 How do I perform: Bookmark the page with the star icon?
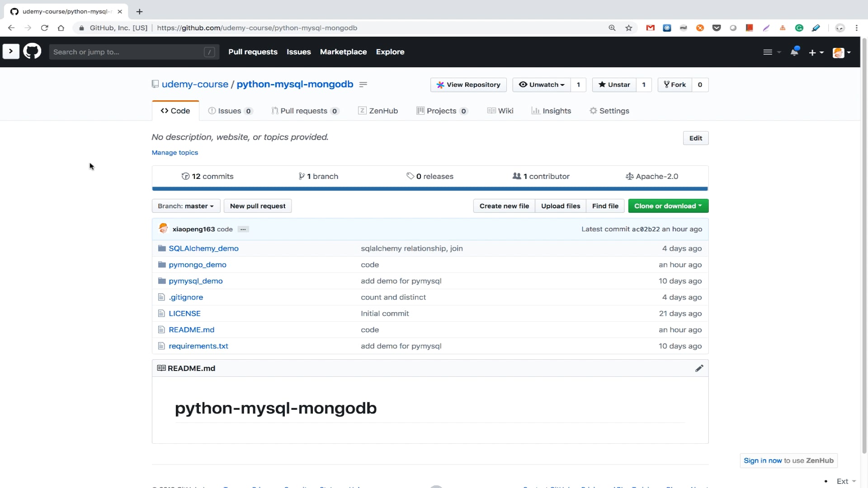point(628,28)
